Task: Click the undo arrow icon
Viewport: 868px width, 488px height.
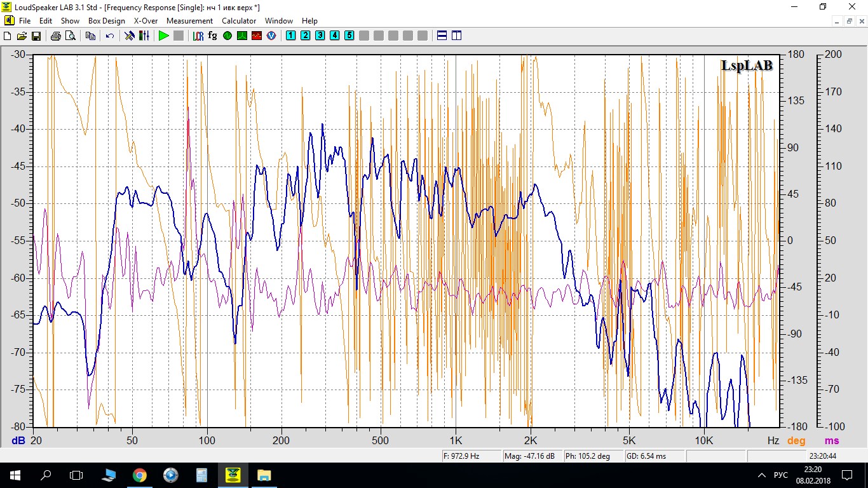Action: (x=110, y=36)
